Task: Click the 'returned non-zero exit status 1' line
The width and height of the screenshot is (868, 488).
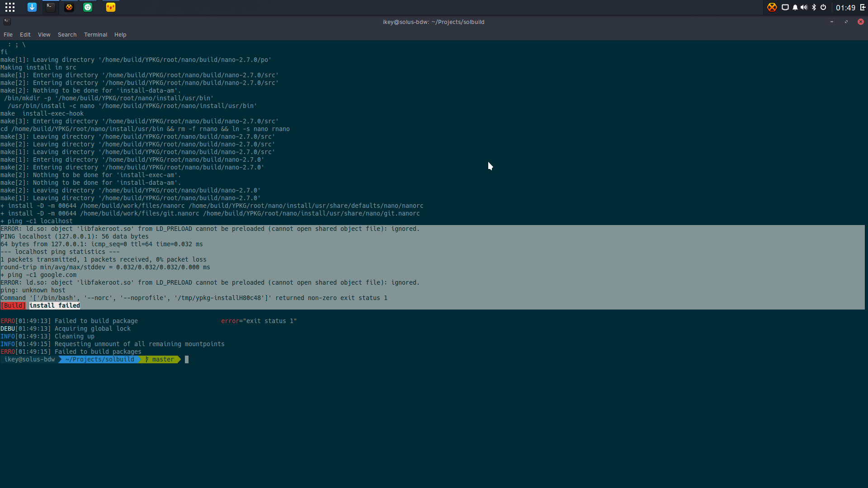Action: [x=194, y=298]
